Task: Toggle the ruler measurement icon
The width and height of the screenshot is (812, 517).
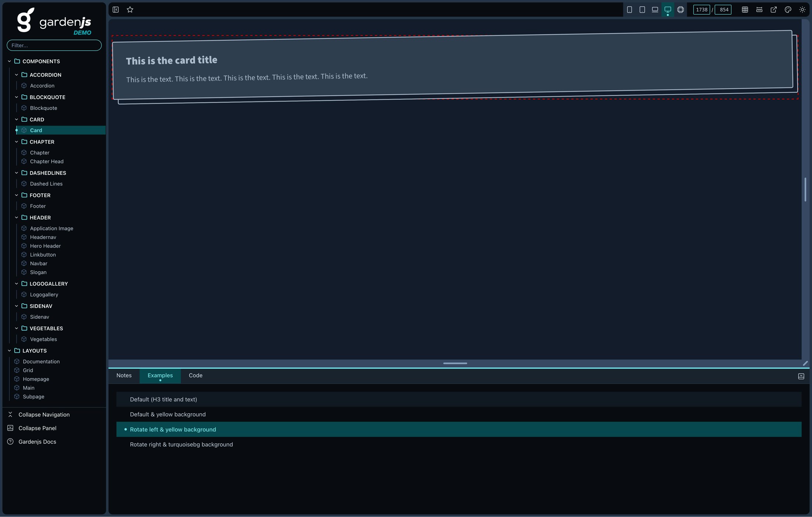Action: coord(759,10)
